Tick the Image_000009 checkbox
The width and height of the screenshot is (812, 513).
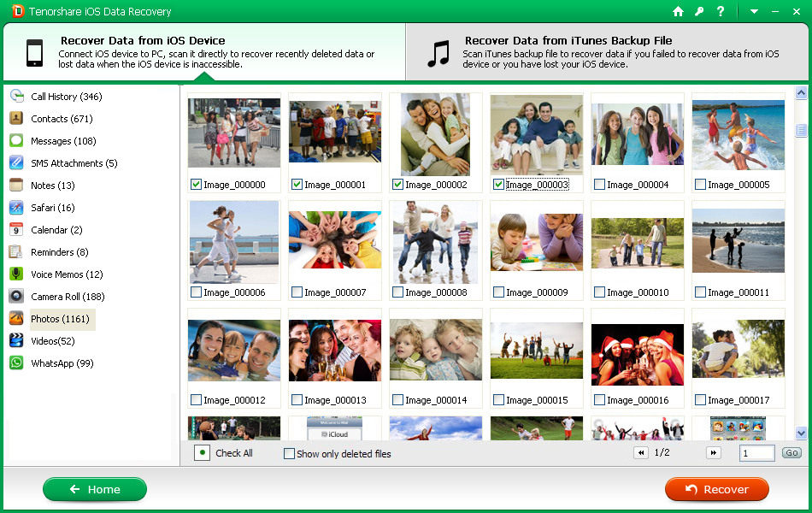tap(498, 292)
